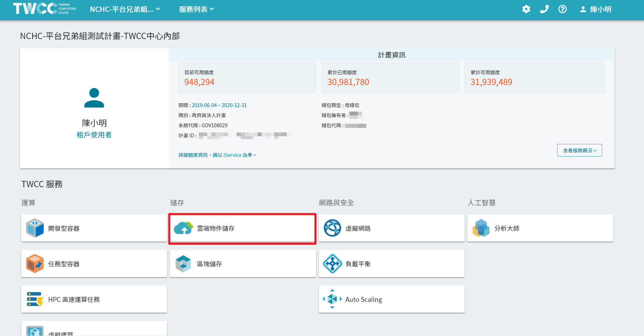The height and width of the screenshot is (336, 644).
Task: Open the 區塊儲存 service card
Action: click(x=243, y=264)
